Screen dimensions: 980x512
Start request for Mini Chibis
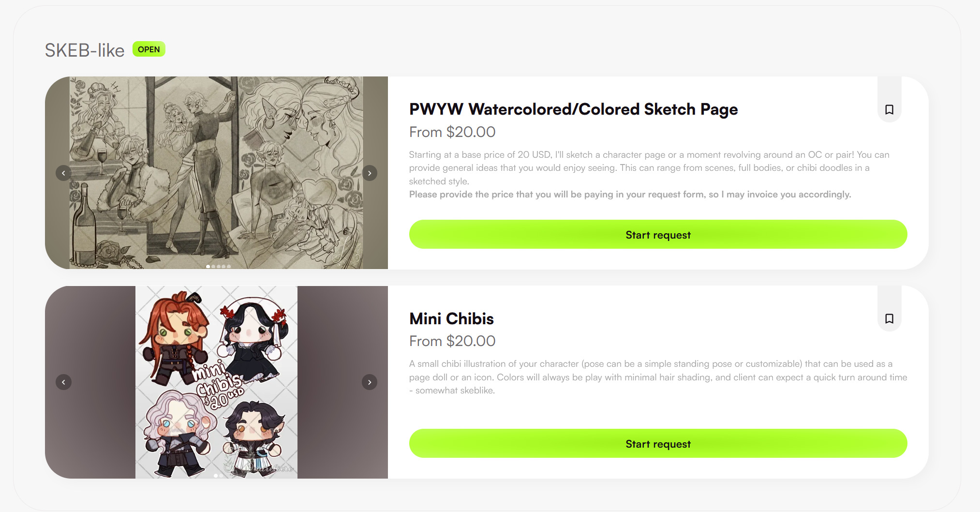658,444
